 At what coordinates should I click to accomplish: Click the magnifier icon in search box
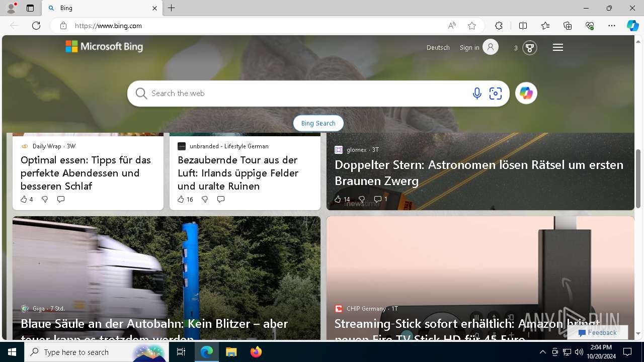coord(141,94)
